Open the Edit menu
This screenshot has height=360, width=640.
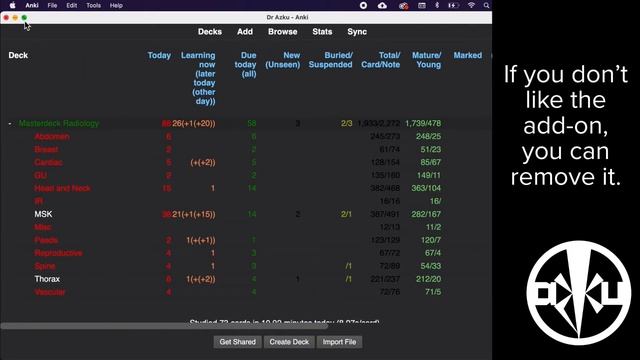pos(72,5)
